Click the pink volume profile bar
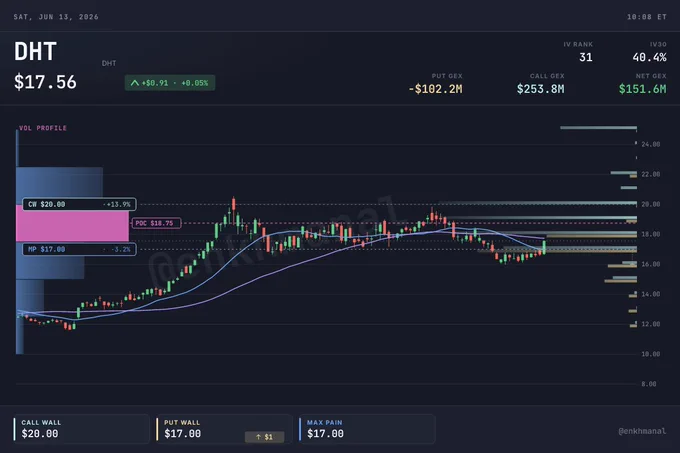Viewport: 680px width, 453px height. pos(72,223)
